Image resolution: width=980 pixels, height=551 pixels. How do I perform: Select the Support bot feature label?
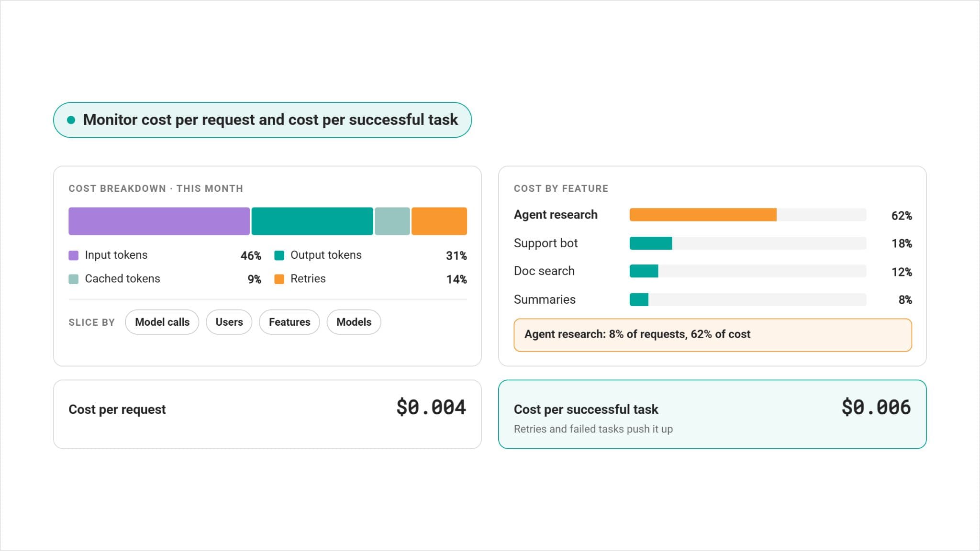click(546, 243)
